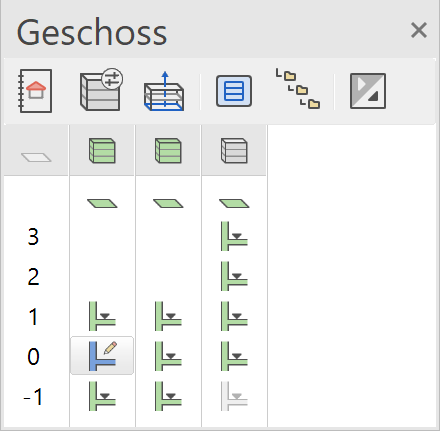This screenshot has width=440, height=431.
Task: Select the first green building column header
Action: [x=102, y=151]
